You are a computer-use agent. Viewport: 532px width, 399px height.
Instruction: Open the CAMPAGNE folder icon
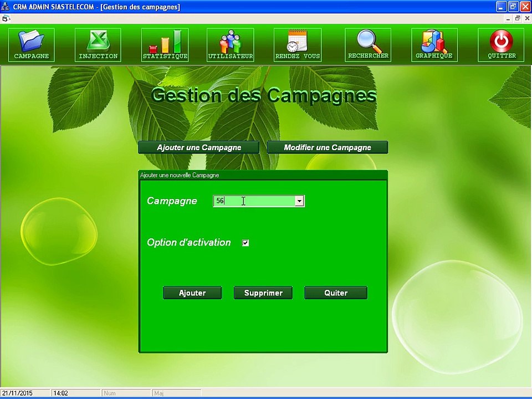click(31, 45)
